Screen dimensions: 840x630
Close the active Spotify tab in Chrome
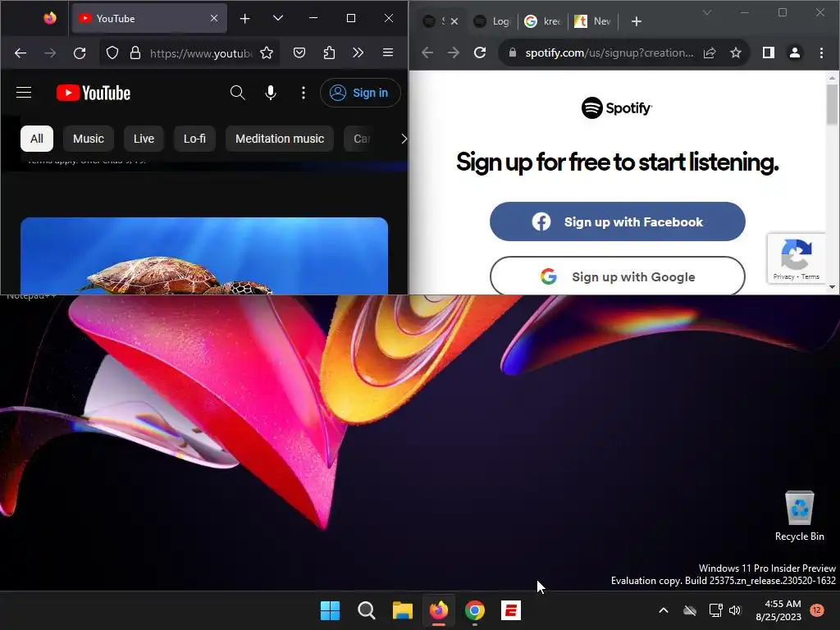click(454, 21)
